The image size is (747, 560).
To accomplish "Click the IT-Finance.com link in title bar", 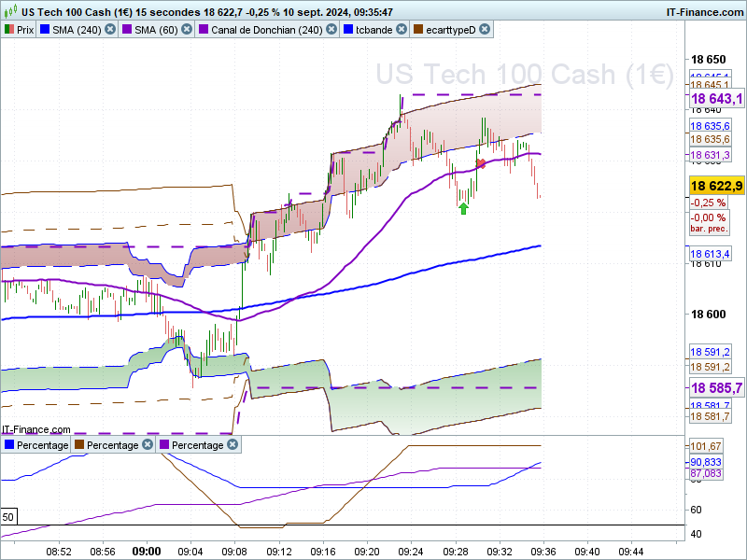I will tap(705, 12).
